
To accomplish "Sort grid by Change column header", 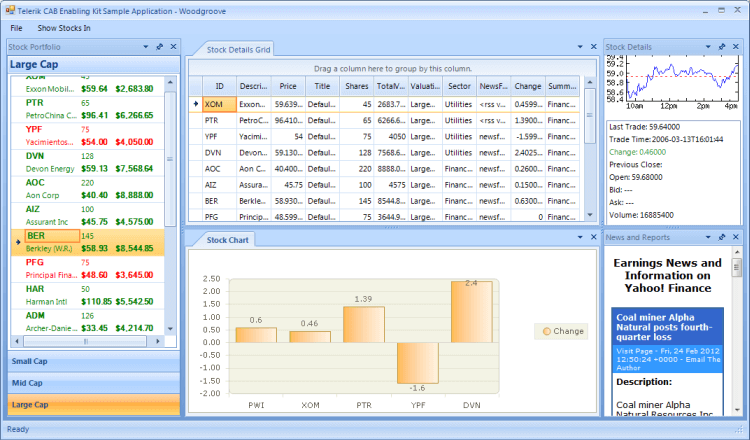I will pos(528,86).
